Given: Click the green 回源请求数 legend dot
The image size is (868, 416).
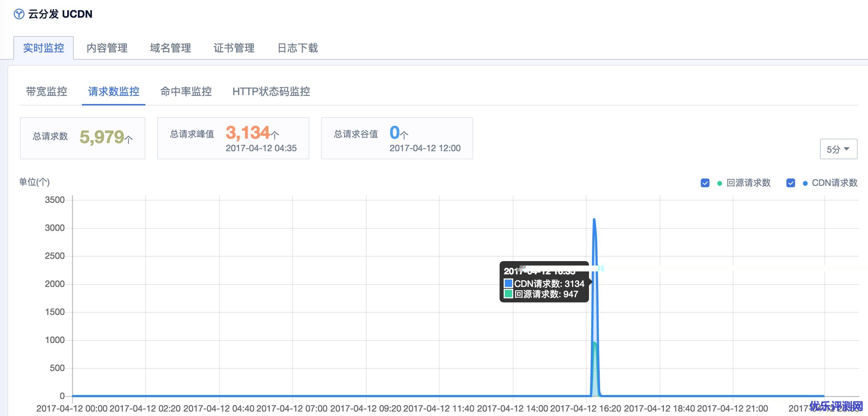Looking at the screenshot, I should pos(719,183).
